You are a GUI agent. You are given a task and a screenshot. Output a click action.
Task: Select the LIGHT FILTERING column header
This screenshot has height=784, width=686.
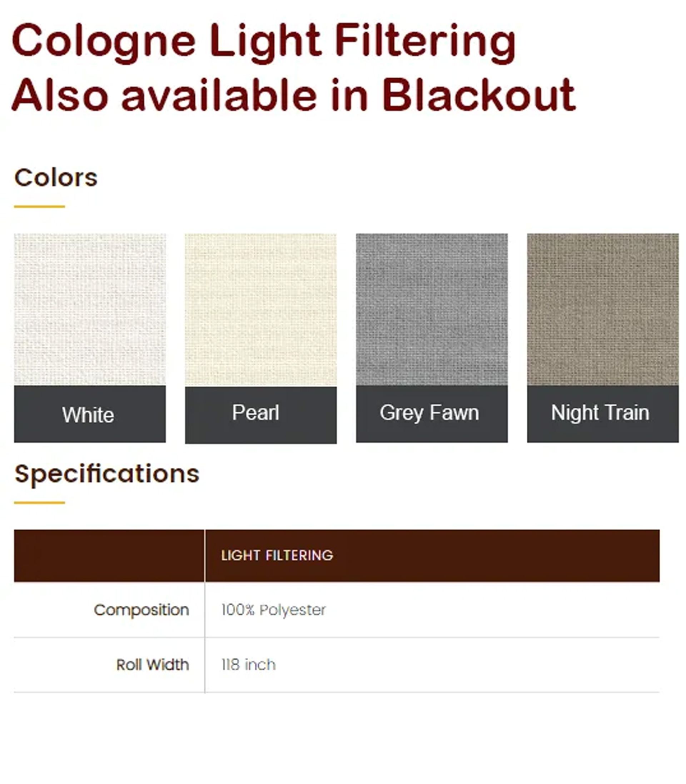coord(277,555)
